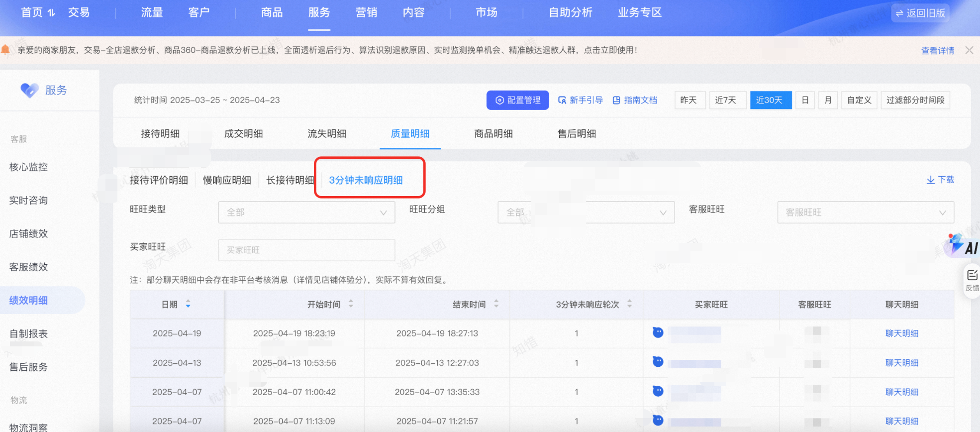Click buyer avatar icon in 2025-04-13 row

[658, 362]
